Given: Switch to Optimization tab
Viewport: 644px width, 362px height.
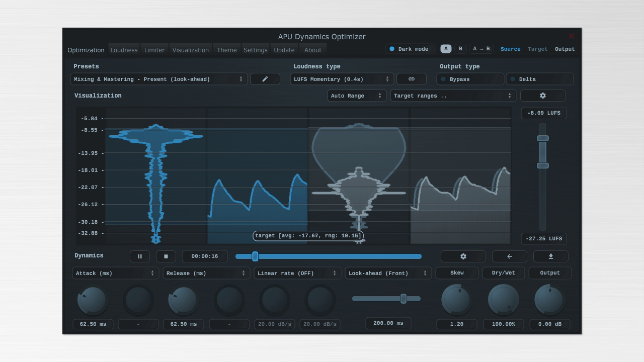Looking at the screenshot, I should (x=86, y=50).
